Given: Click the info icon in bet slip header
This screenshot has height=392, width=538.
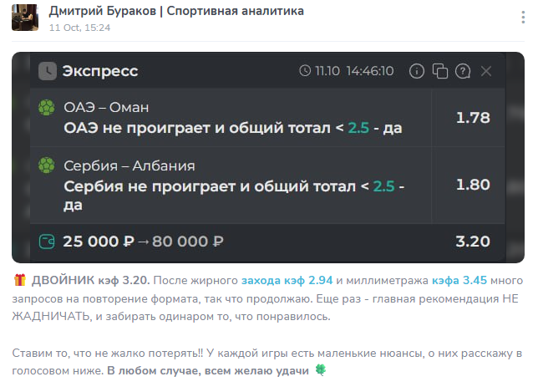Looking at the screenshot, I should (x=417, y=71).
